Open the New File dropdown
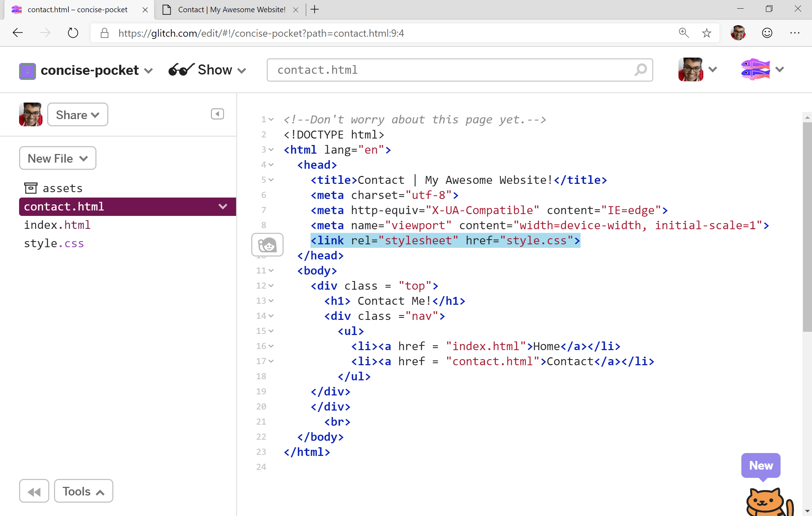The height and width of the screenshot is (516, 812). [58, 158]
